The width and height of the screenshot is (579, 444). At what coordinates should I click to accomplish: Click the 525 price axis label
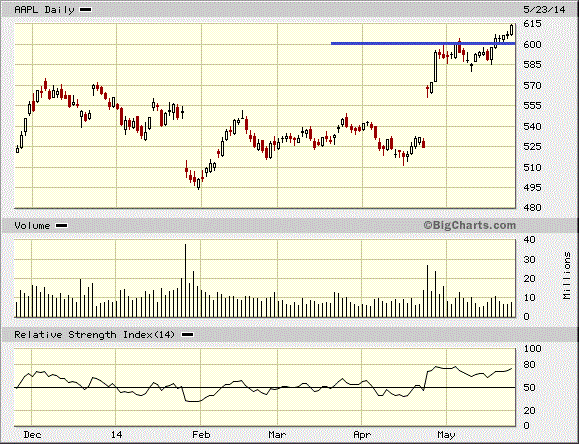(532, 147)
